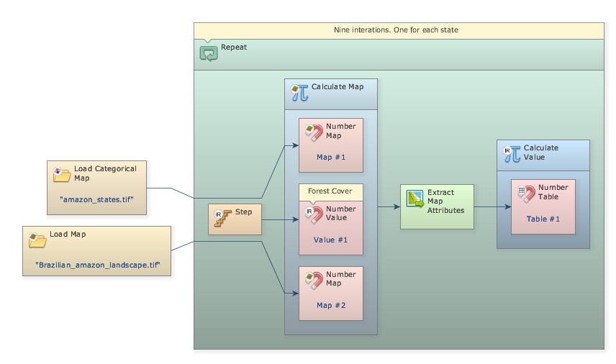Viewport: 616px width, 364px height.
Task: Select the Calculate Value pi icon
Action: tap(512, 153)
